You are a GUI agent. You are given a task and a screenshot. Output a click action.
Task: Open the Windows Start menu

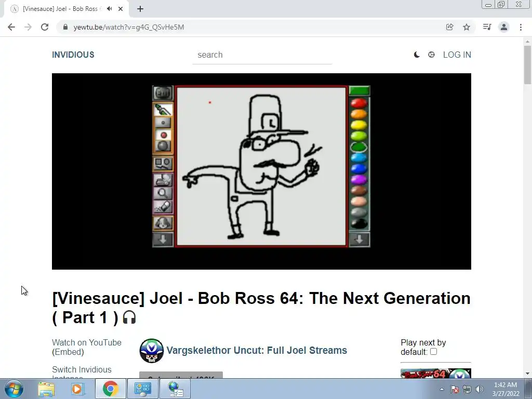click(14, 389)
